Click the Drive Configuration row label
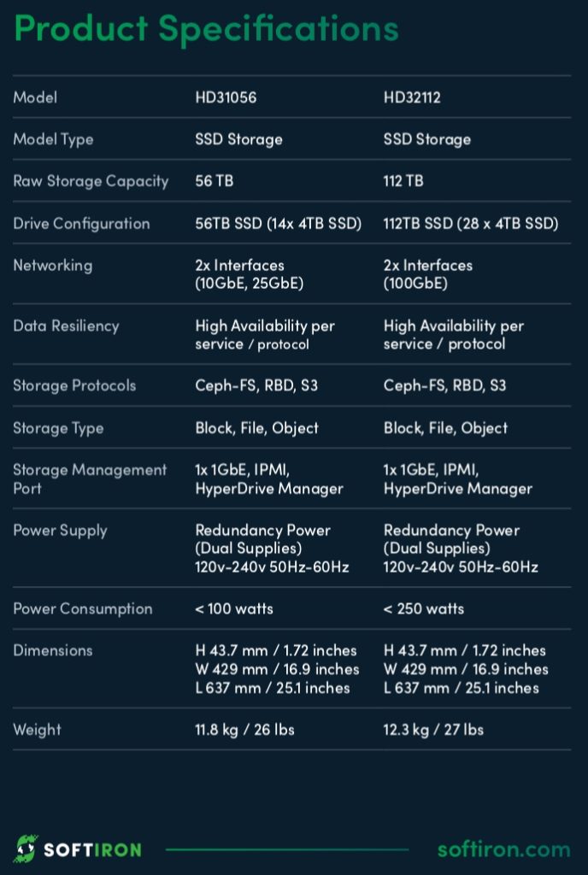Viewport: 588px width, 875px height. [81, 224]
